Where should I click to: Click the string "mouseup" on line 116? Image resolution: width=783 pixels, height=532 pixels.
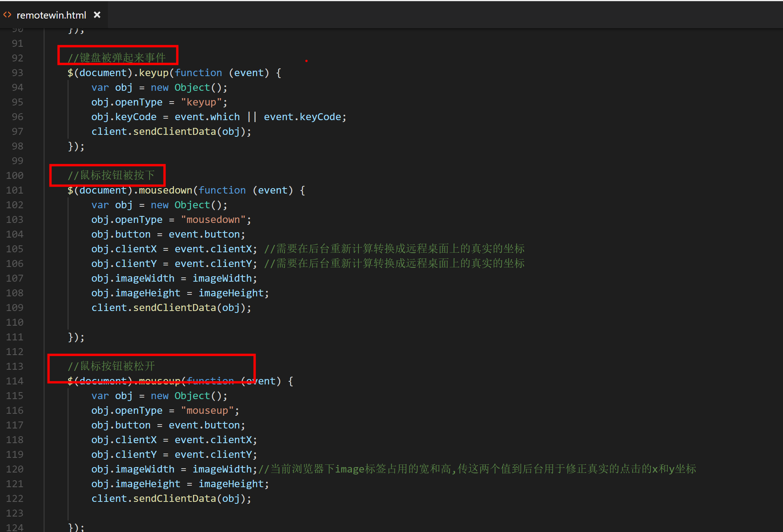[207, 410]
